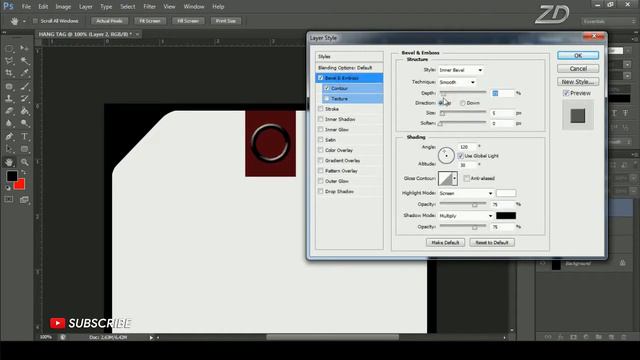Viewport: 640px width, 360px height.
Task: Swap foreground and background colors
Action: click(x=24, y=173)
